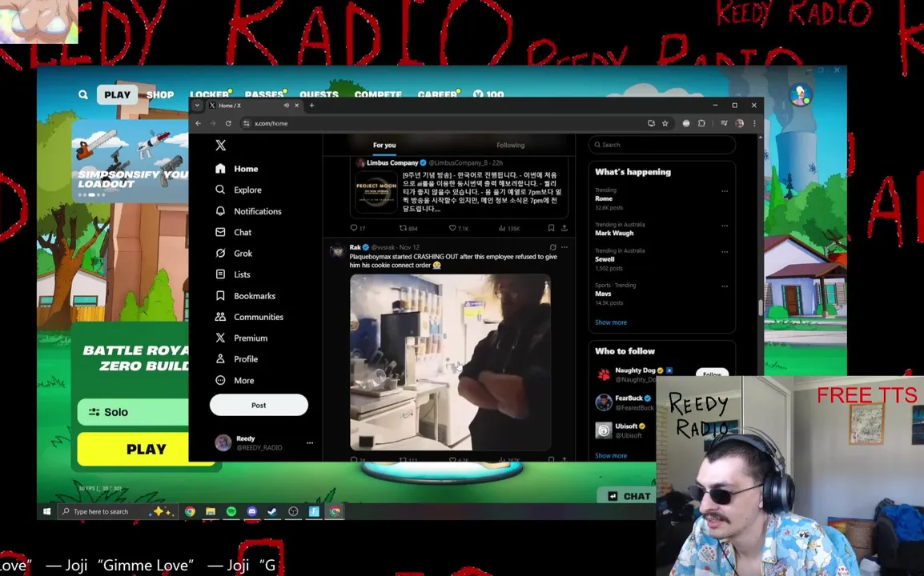This screenshot has width=924, height=576.
Task: Open a new browser tab
Action: coord(311,106)
